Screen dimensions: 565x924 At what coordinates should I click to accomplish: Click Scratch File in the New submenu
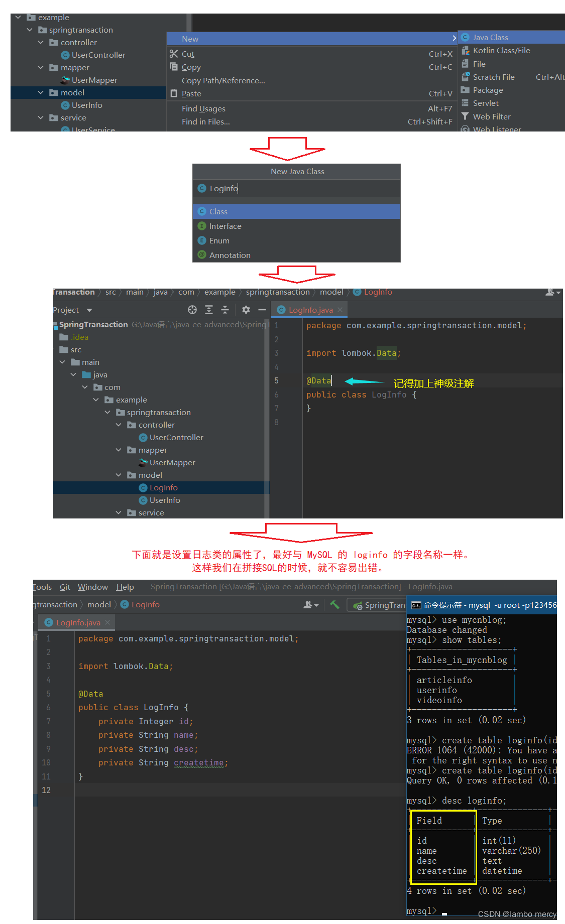point(511,77)
